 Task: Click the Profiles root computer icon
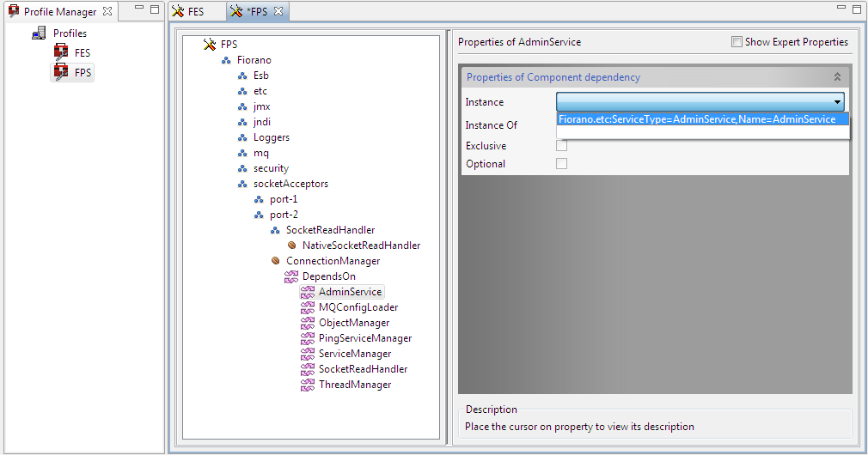[40, 33]
